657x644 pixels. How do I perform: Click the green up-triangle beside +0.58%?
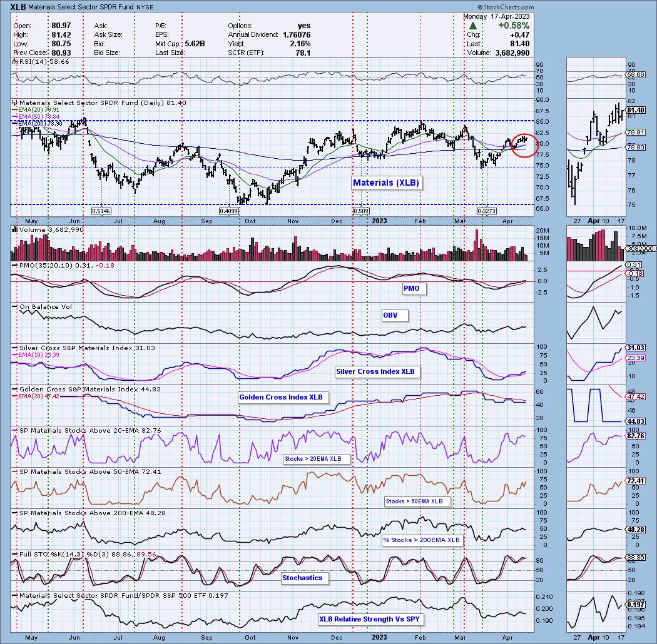point(472,26)
